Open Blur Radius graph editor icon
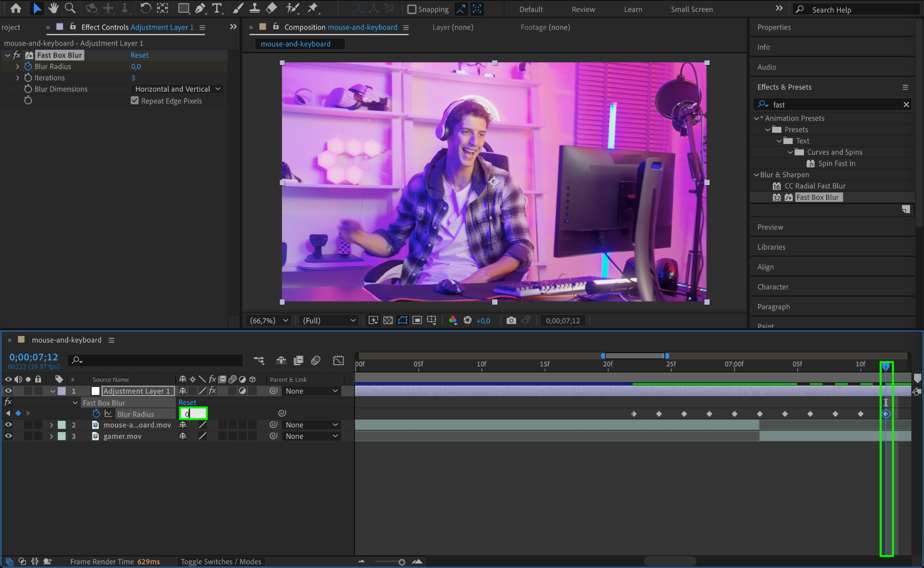The image size is (924, 568). (x=108, y=414)
